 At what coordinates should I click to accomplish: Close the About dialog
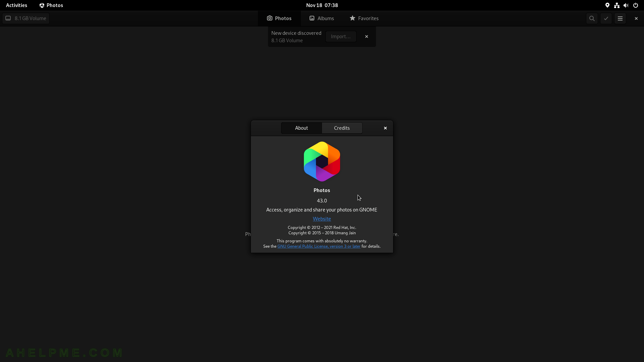tap(385, 128)
